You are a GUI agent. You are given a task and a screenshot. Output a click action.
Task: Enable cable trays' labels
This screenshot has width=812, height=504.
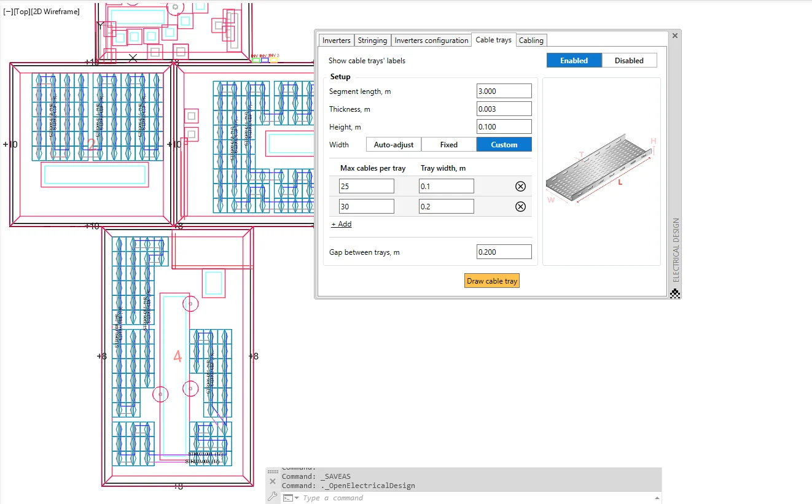tap(574, 60)
